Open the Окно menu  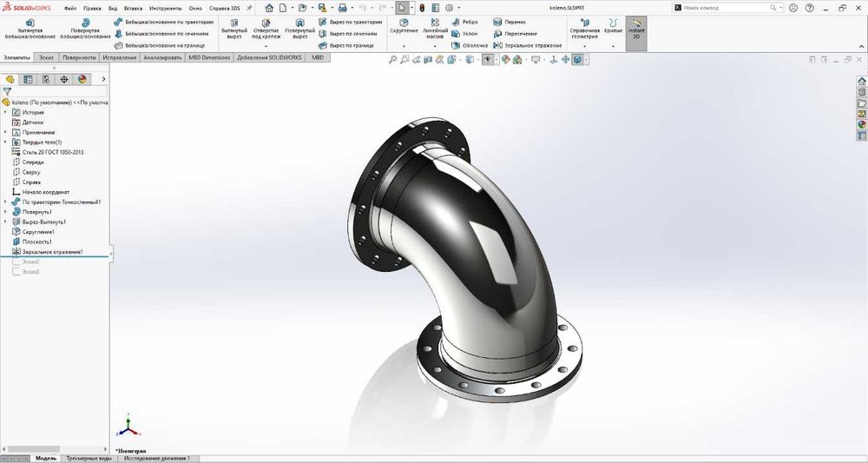[x=195, y=9]
